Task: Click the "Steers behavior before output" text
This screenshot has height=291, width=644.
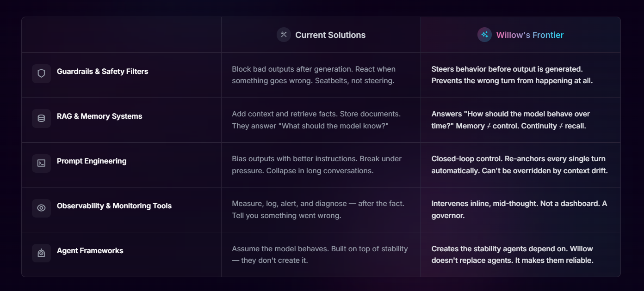Action: 507,69
